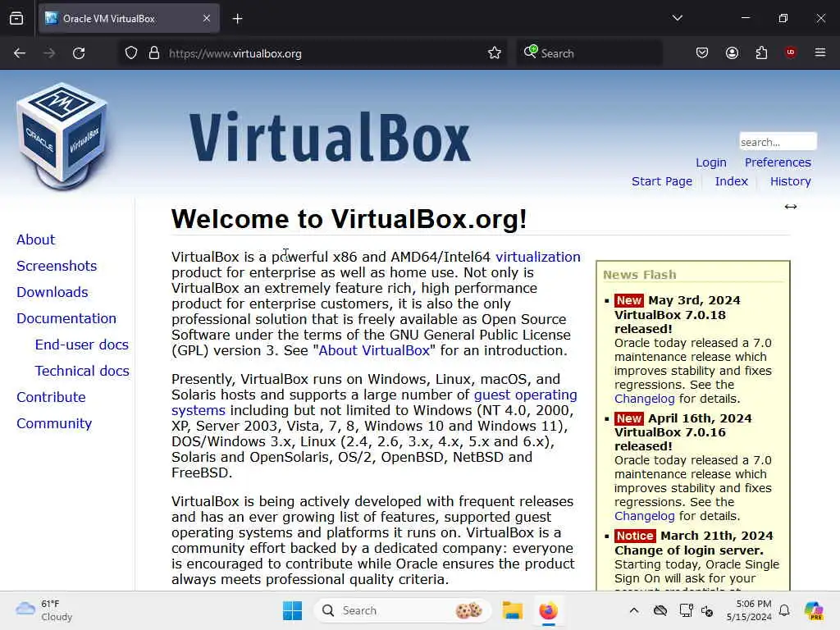Open the Firefox account icon

tap(732, 52)
